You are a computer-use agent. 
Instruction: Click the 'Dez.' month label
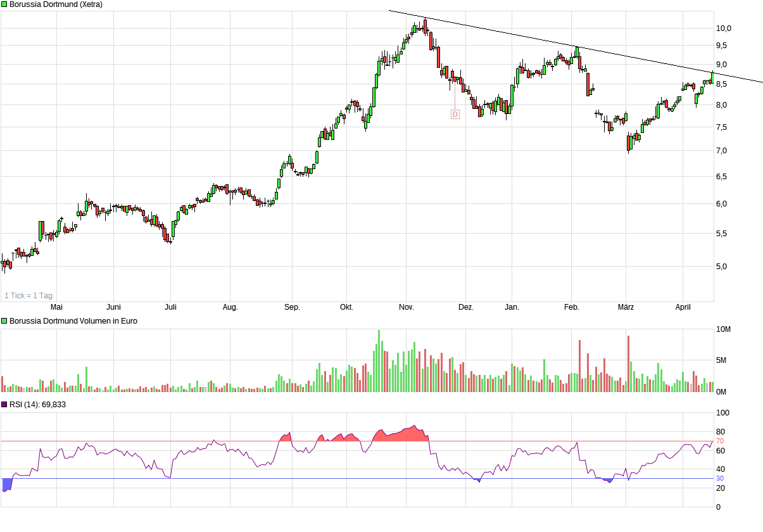(x=465, y=307)
